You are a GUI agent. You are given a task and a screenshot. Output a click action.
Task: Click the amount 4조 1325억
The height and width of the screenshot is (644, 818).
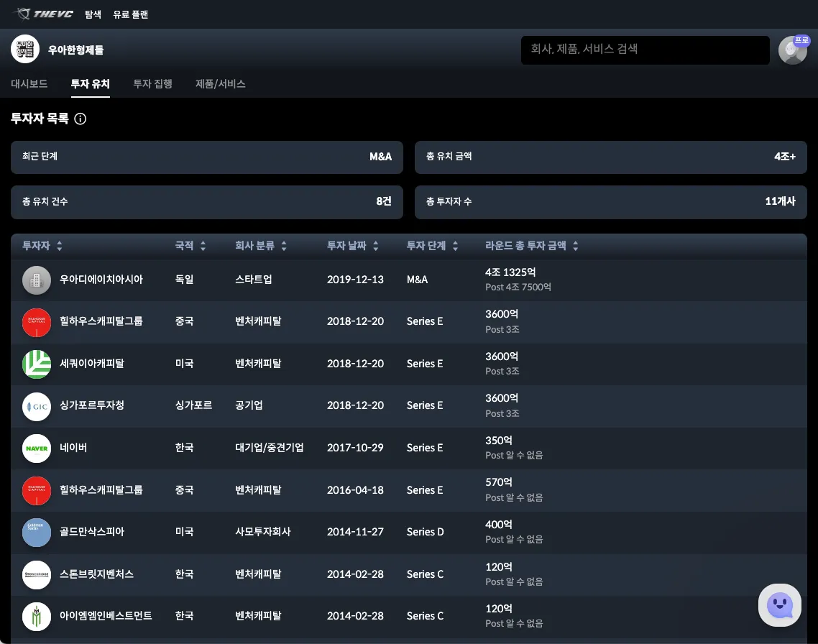point(510,272)
